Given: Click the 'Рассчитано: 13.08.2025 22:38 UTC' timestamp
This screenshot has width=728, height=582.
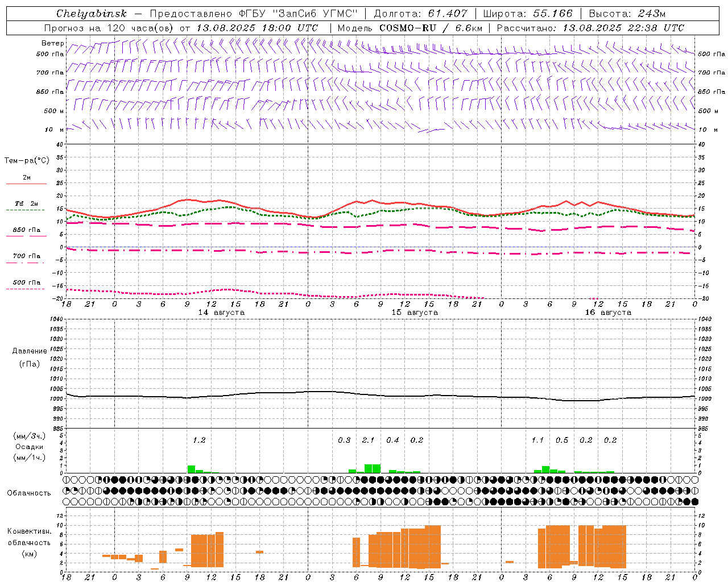Looking at the screenshot, I should [x=590, y=28].
